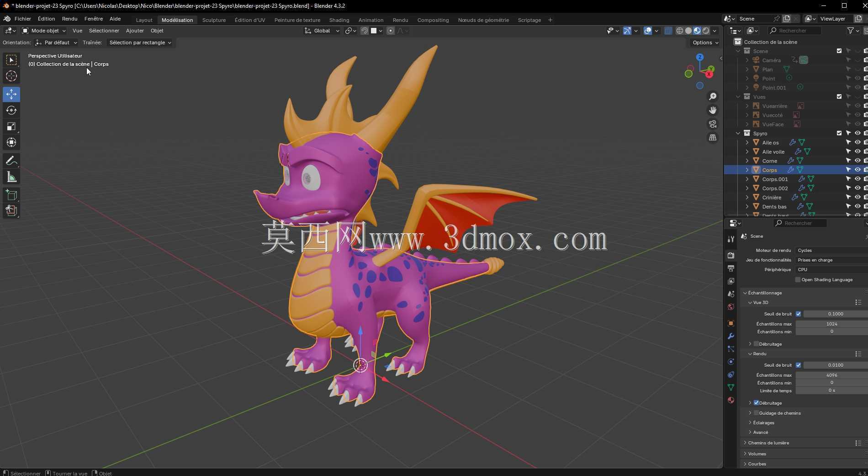Open the View Layer properties tab
This screenshot has width=868, height=476.
pos(731,281)
